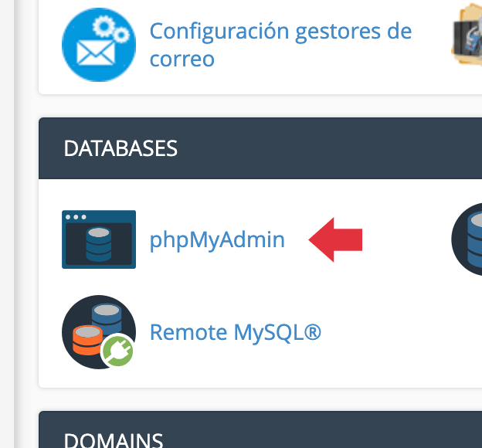Click the green plug badge on Remote MySQL
Screen dimensions: 482x448
[x=118, y=351]
